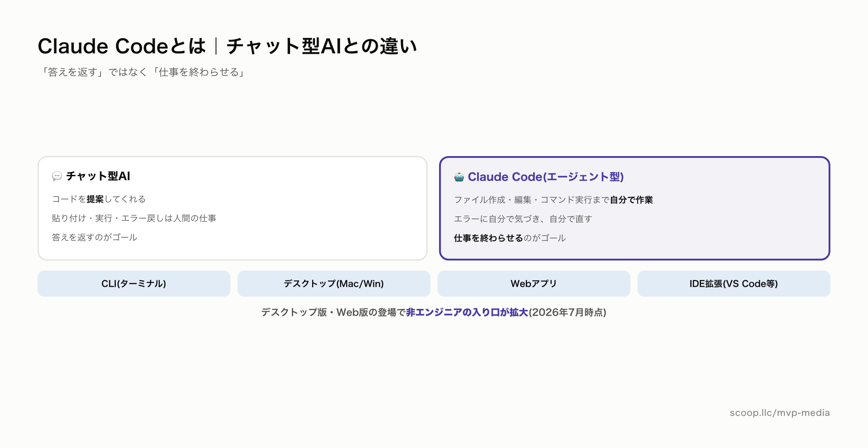Click the line コードを提案してくれる
Viewport: 868px width, 448px height.
99,199
